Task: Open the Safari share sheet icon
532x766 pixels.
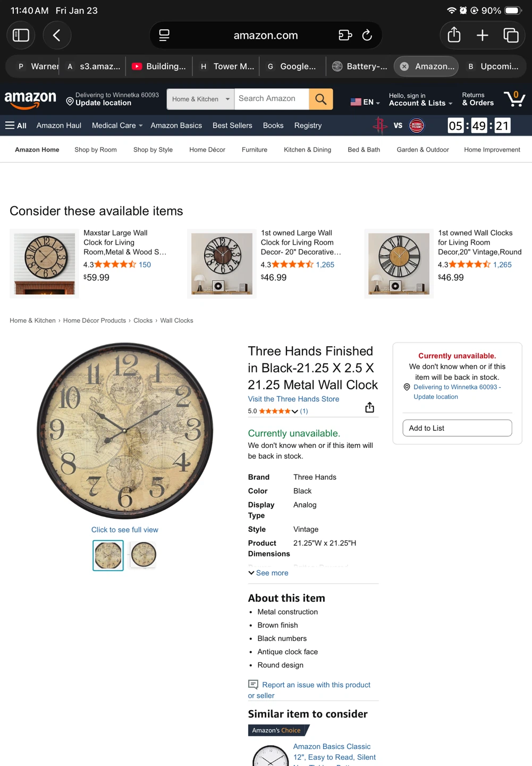Action: 454,35
